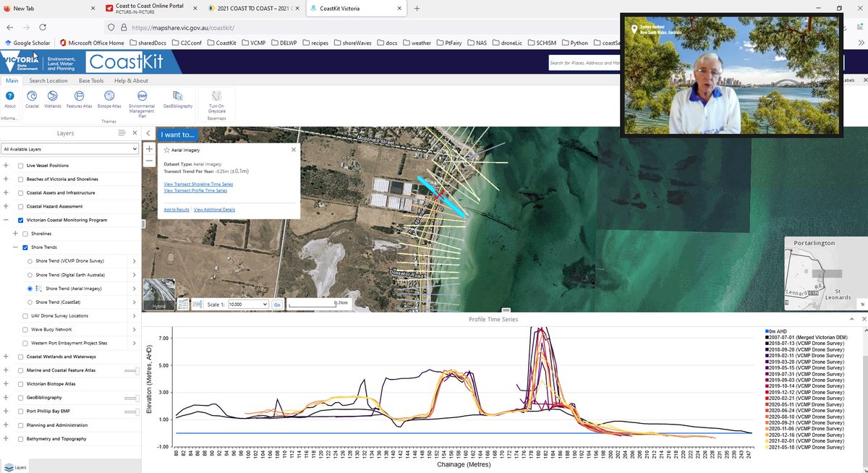Toggle Live Vessel Positions layer checkbox
This screenshot has height=473, width=868.
point(20,166)
